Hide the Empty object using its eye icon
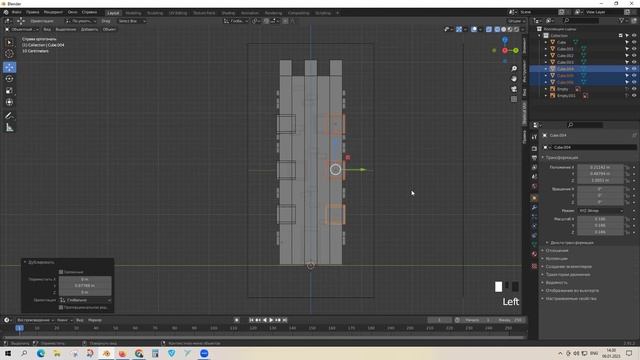The image size is (640, 360). pyautogui.click(x=634, y=89)
